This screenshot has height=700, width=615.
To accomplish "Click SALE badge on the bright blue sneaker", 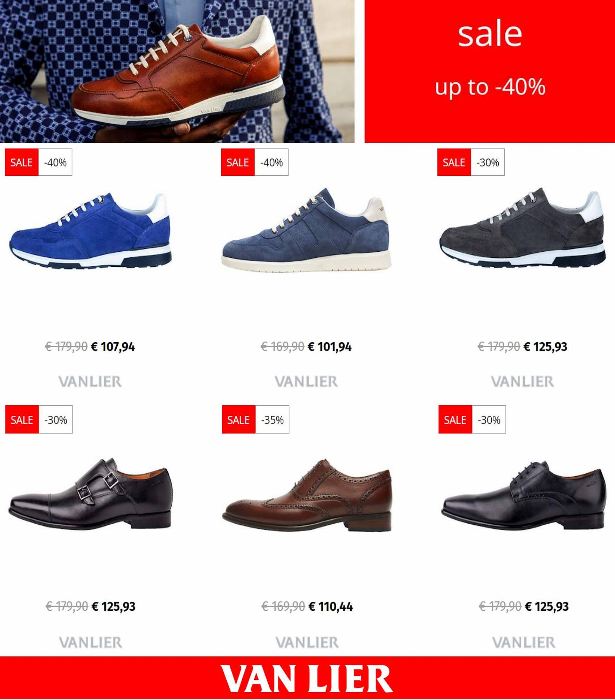I will point(21,162).
